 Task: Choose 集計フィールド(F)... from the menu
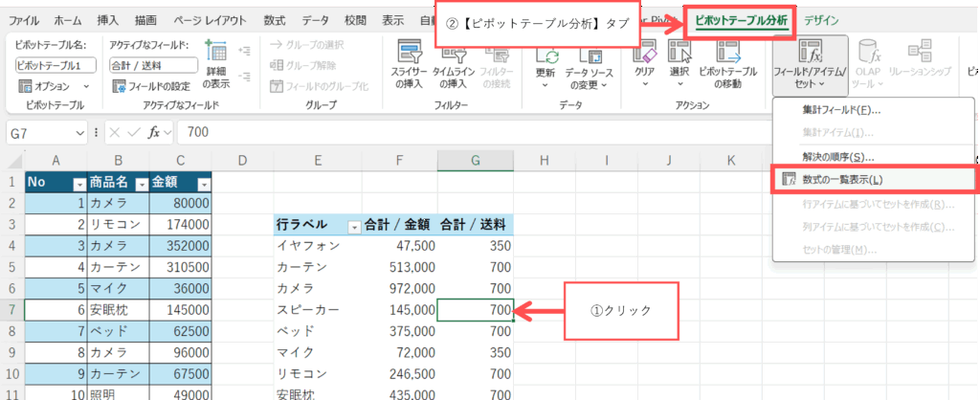click(841, 110)
